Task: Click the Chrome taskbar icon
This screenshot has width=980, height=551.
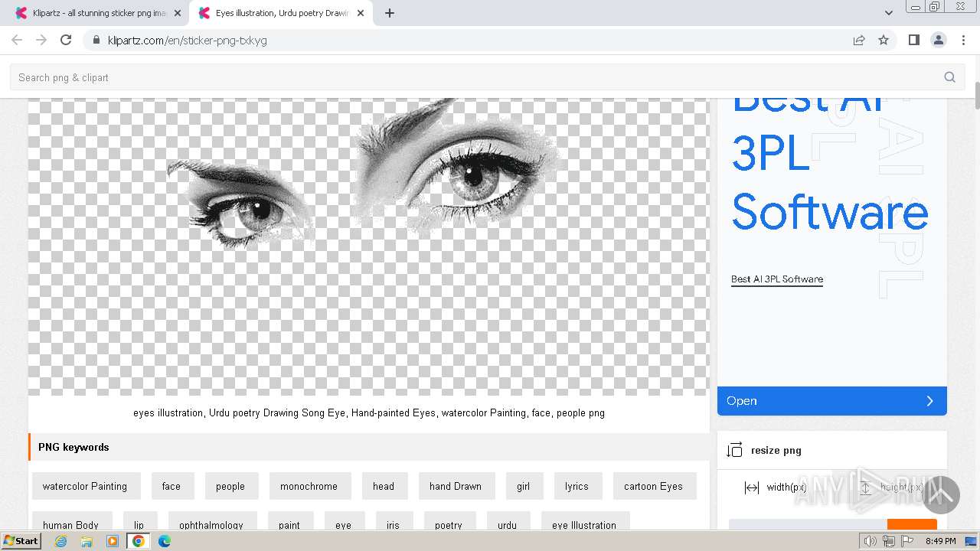Action: pos(139,541)
